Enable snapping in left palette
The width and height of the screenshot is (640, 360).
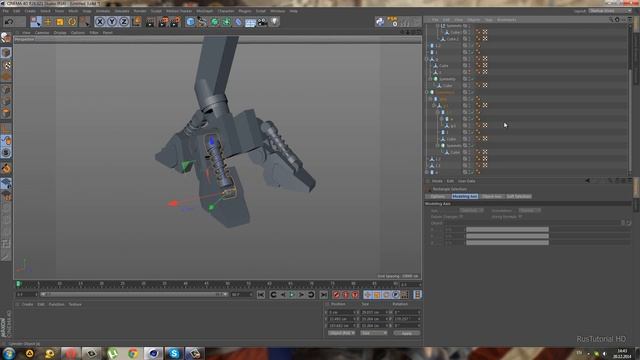pyautogui.click(x=6, y=168)
